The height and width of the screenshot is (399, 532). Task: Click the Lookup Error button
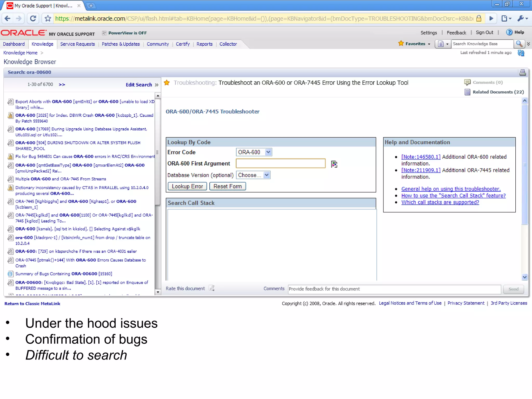(x=187, y=186)
